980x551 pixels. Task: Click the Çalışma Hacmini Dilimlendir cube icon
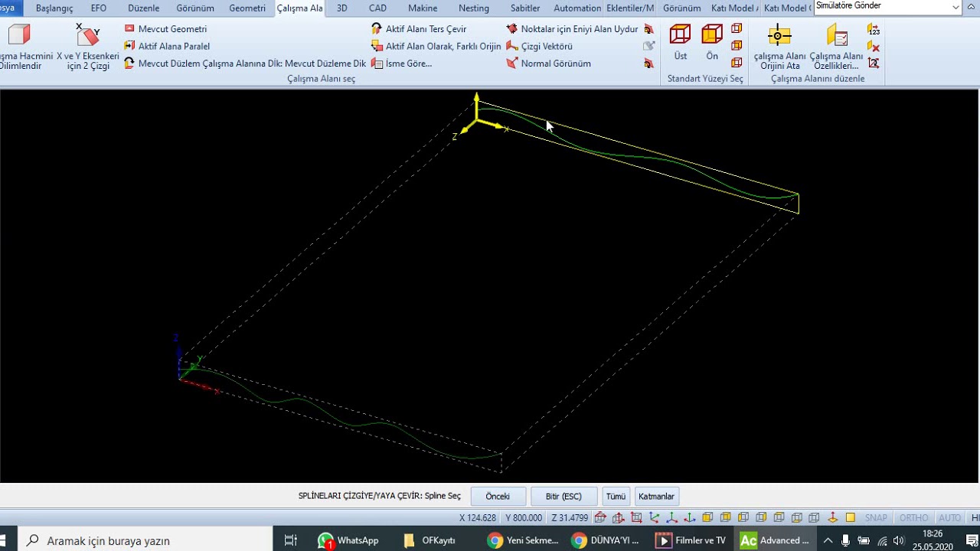pos(19,35)
